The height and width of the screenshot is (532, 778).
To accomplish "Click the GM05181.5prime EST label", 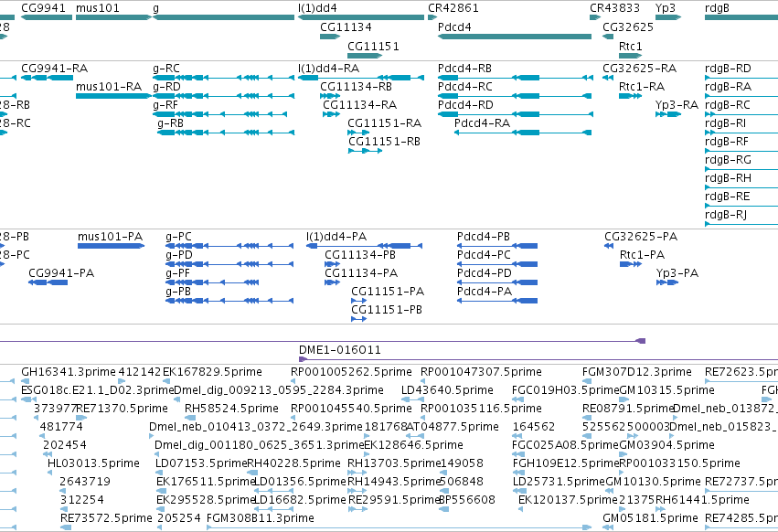I will (x=651, y=518).
